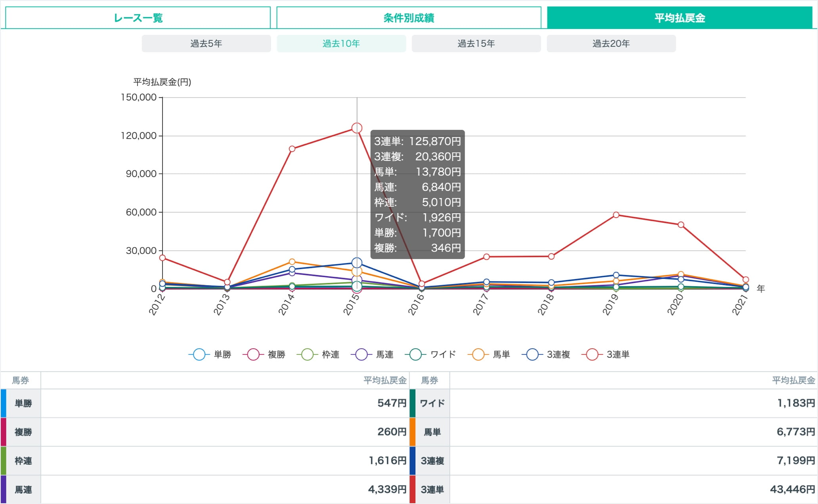Click the 2015 3連単 peak point
Image resolution: width=818 pixels, height=504 pixels.
click(x=357, y=128)
